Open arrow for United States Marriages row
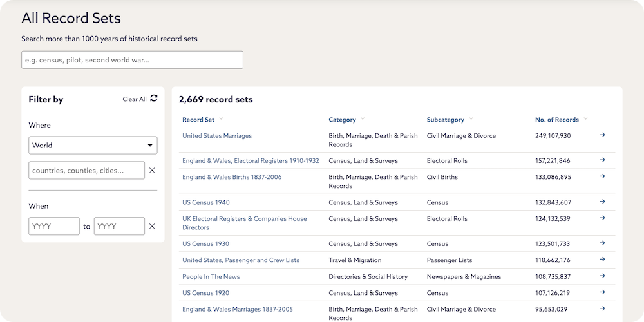Screen dimensions: 644x322 (x=602, y=135)
